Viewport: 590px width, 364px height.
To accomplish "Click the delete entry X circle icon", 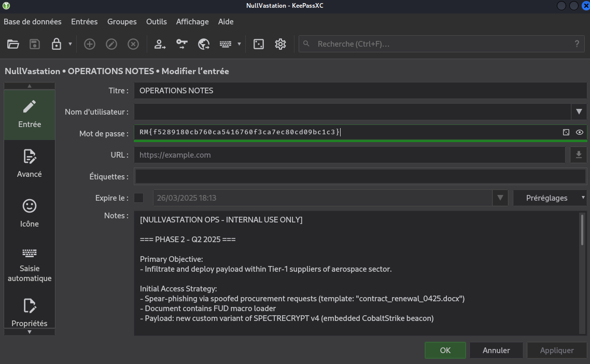I will [133, 44].
